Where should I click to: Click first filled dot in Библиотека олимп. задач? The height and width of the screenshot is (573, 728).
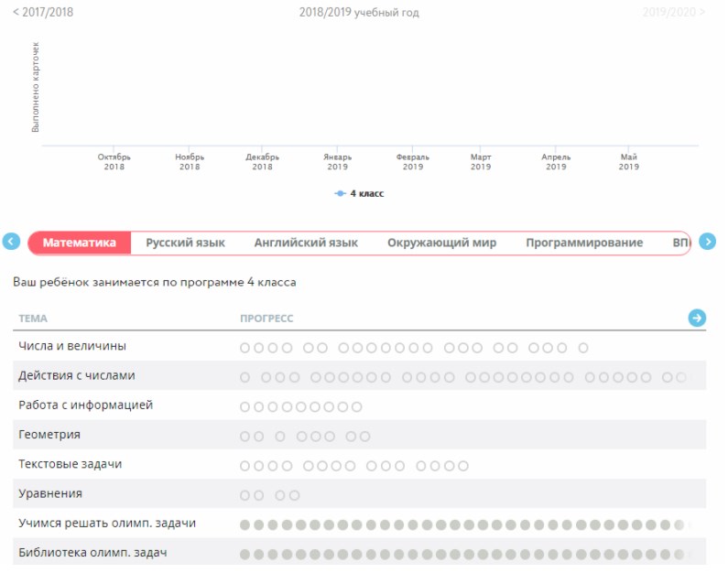click(244, 555)
